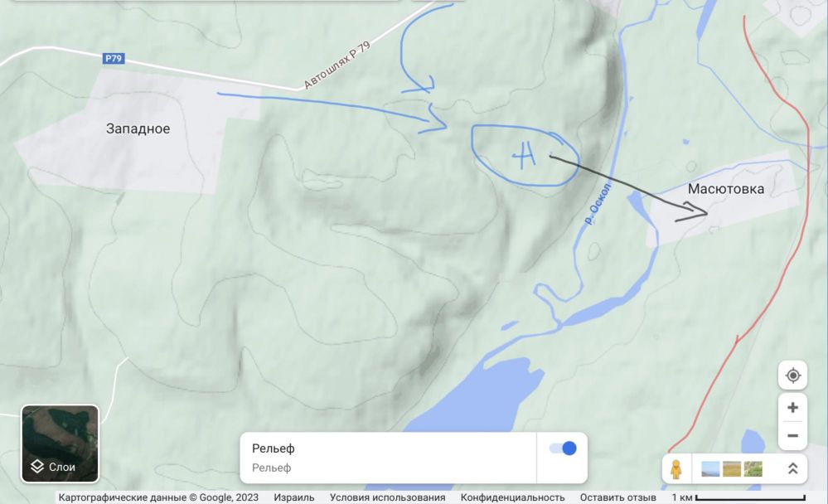Image resolution: width=828 pixels, height=504 pixels.
Task: Open the Условия использования link
Action: click(x=388, y=497)
